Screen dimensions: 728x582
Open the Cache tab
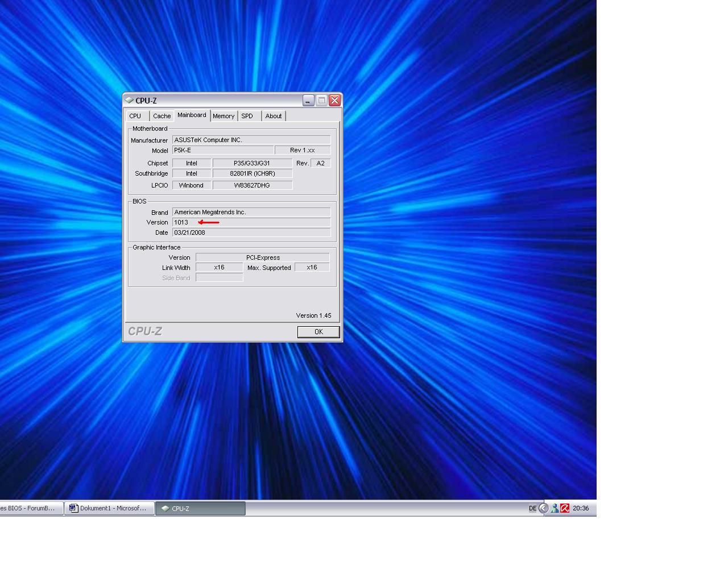click(x=162, y=116)
